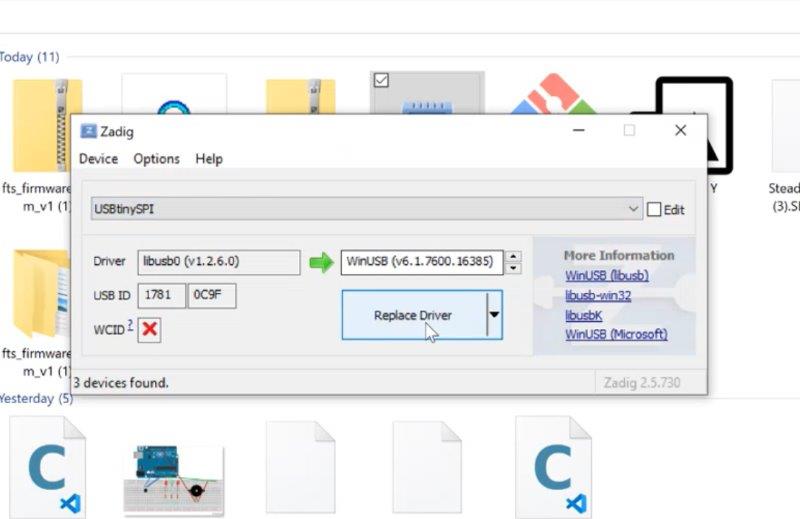Select the second blank document file under Yesterday
Viewport: 800px width, 519px height.
[427, 467]
